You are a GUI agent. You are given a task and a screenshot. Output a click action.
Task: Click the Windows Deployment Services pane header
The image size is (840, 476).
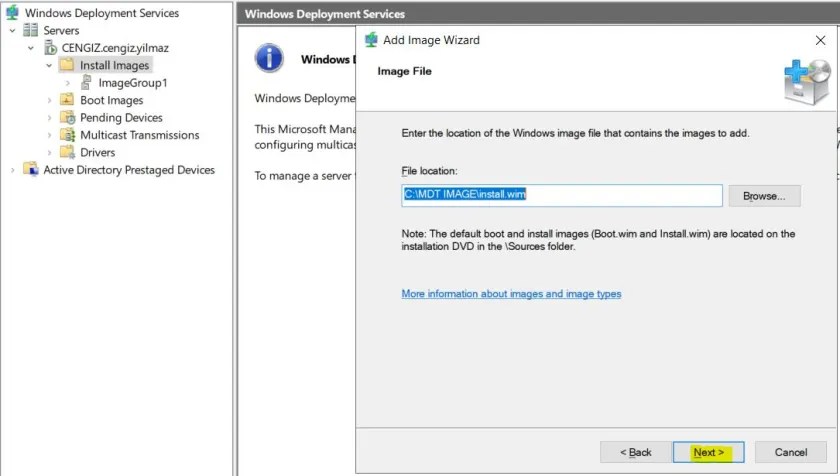(x=538, y=13)
